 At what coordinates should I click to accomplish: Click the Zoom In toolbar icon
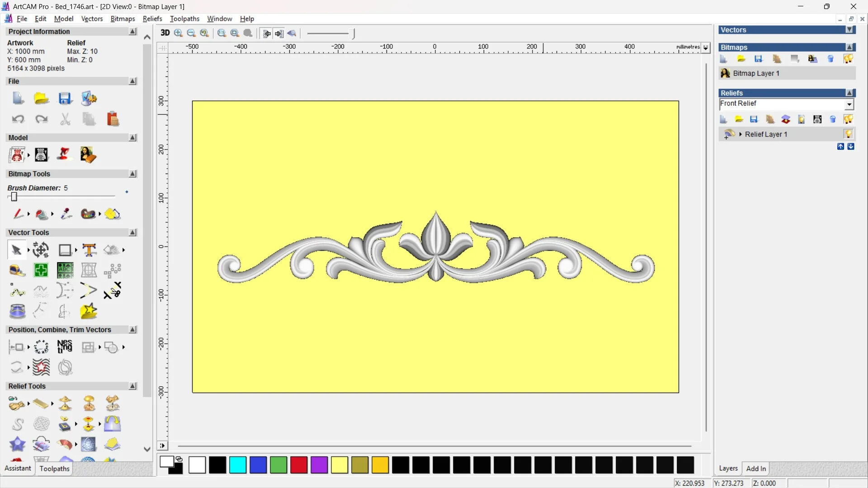(x=178, y=33)
